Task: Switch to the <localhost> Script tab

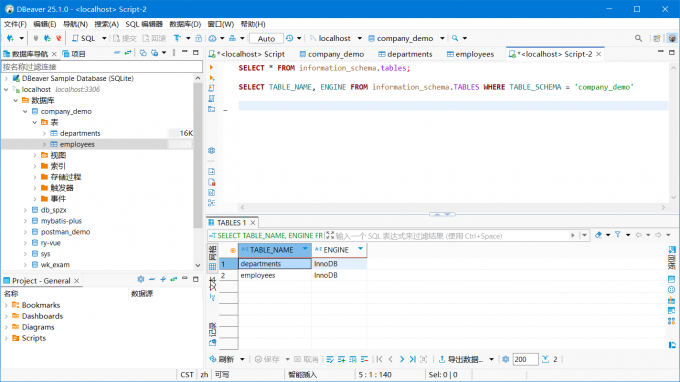Action: 247,54
